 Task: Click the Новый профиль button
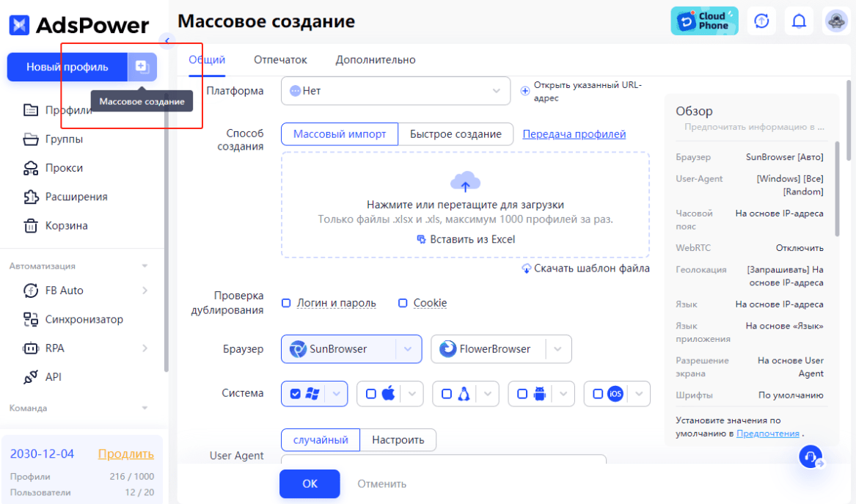(67, 67)
